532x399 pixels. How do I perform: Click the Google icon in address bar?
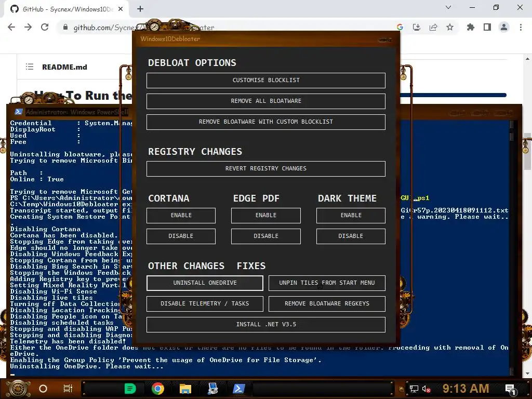coord(400,27)
